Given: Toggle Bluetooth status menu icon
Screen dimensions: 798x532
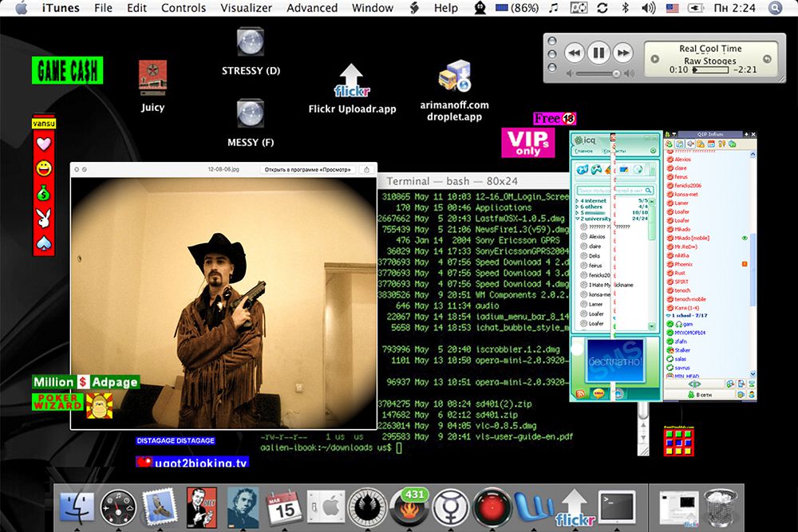Looking at the screenshot, I should point(625,8).
